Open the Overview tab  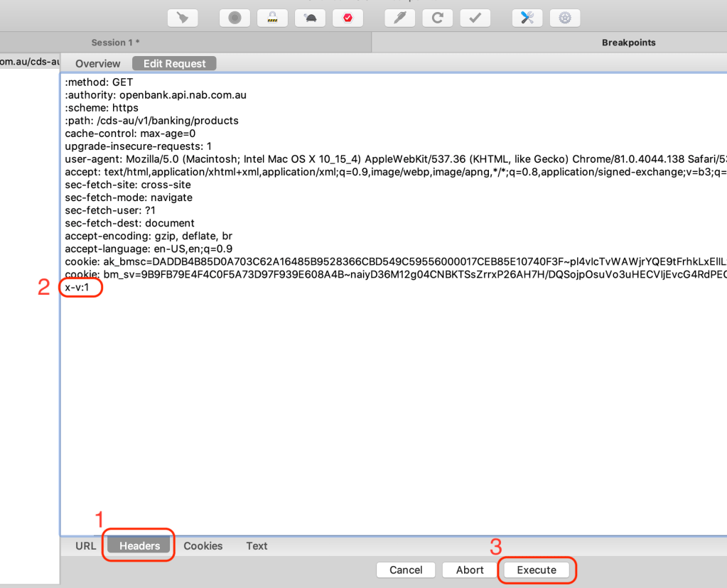coord(98,64)
